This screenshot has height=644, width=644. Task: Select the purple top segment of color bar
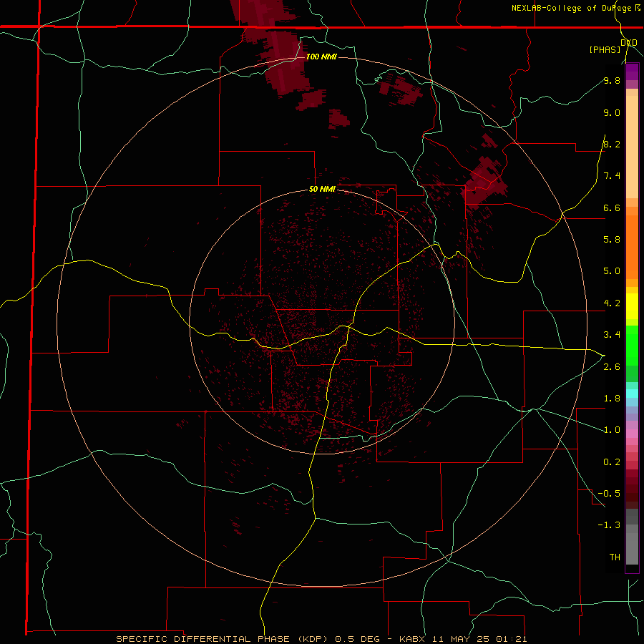(632, 72)
